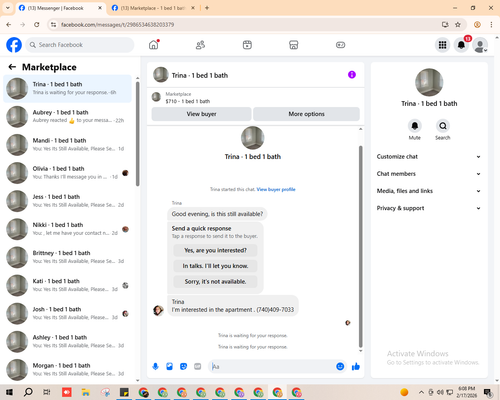Open the Josh - 1 bed 1 bath chat

(x=67, y=313)
